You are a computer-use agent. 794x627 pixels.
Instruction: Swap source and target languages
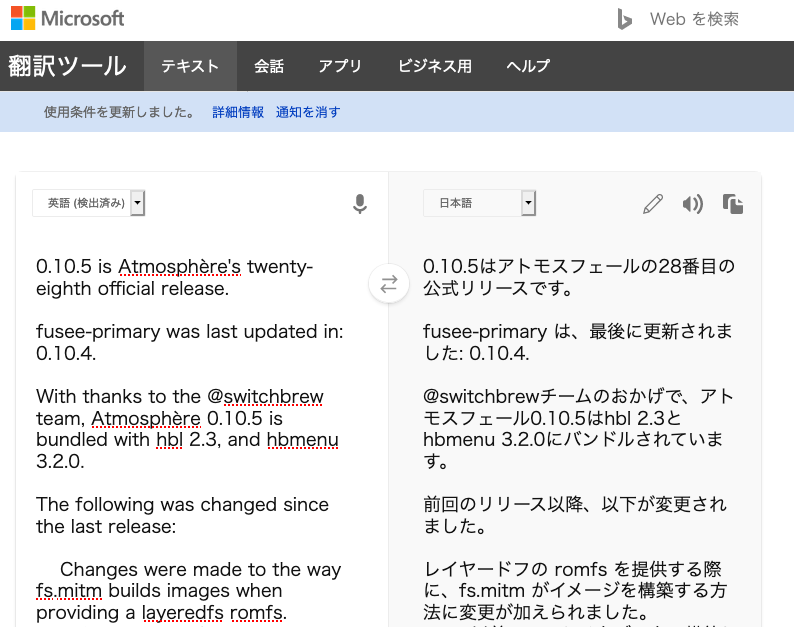[388, 284]
